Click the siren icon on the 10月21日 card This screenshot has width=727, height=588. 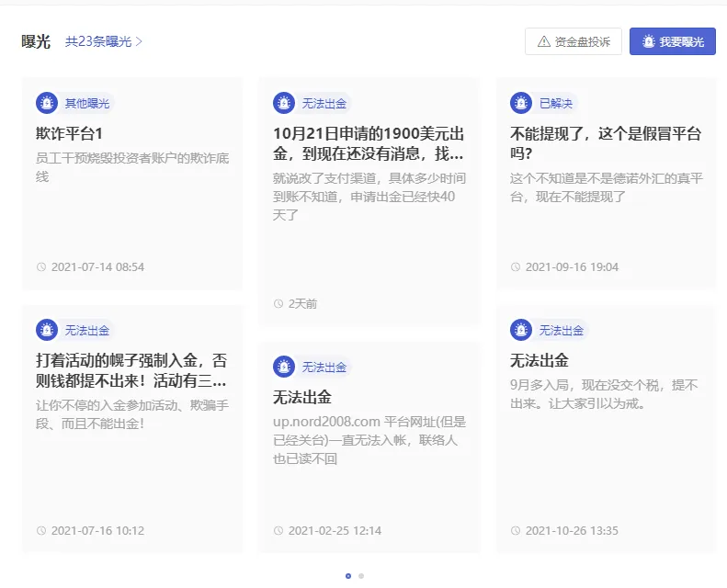(284, 103)
